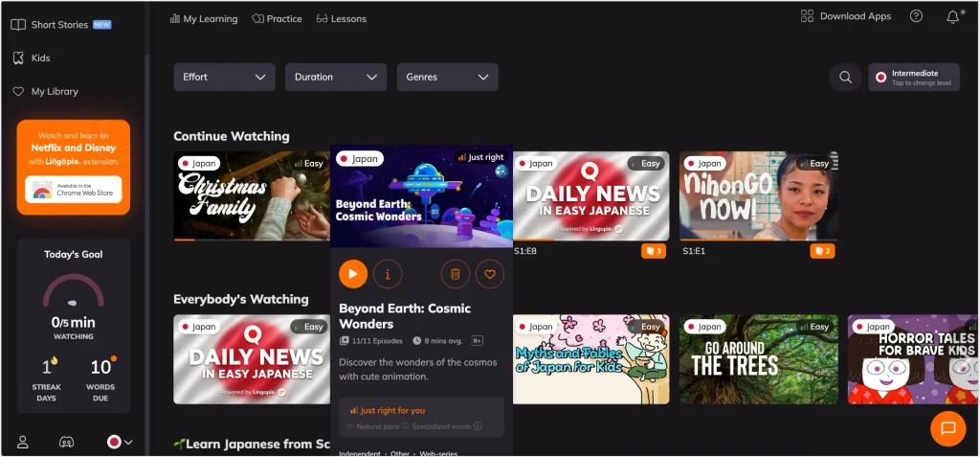
Task: Click the Easy badge on Christmas Family
Action: 309,164
